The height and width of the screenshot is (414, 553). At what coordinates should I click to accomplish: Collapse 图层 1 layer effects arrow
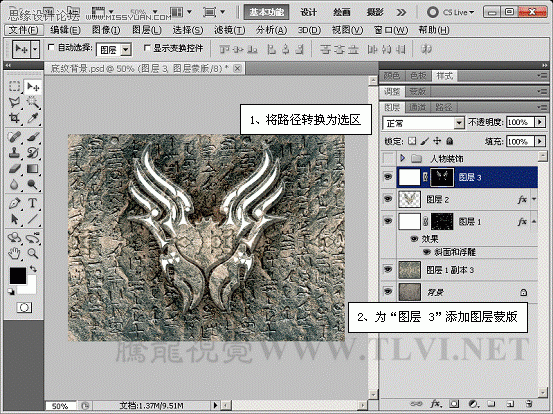pos(534,221)
